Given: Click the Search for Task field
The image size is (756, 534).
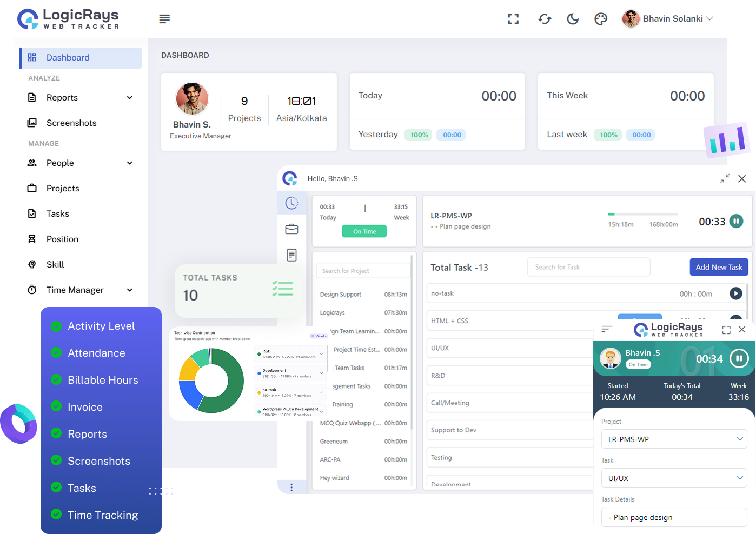Looking at the screenshot, I should tap(588, 267).
